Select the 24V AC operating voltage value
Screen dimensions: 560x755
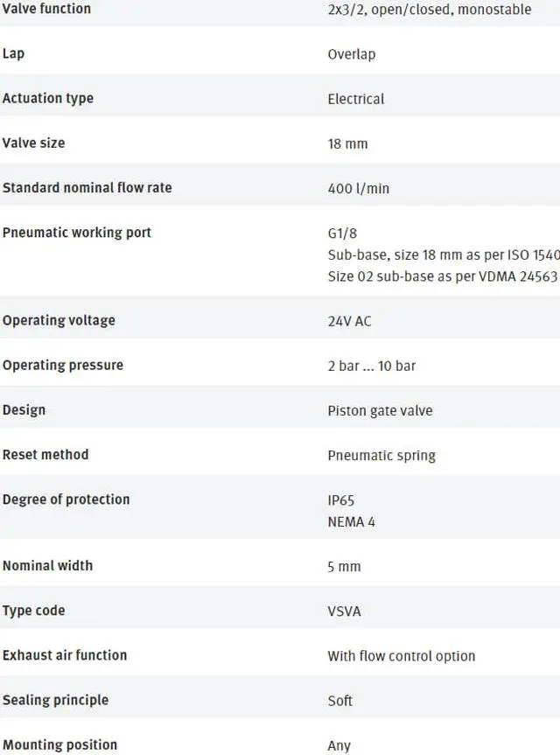pyautogui.click(x=349, y=321)
